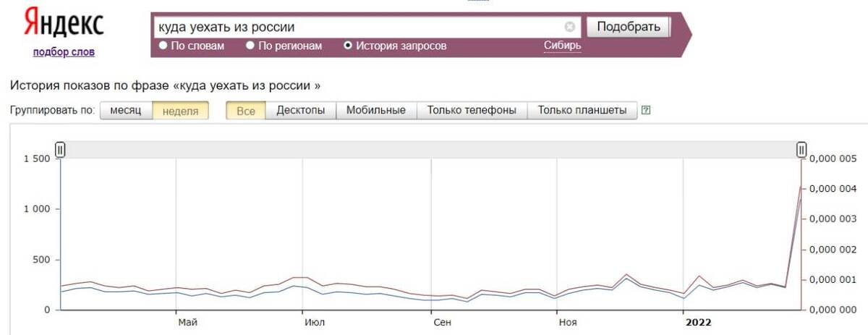868x335 pixels.
Task: Switch to the «Все» devices tab
Action: coord(246,111)
